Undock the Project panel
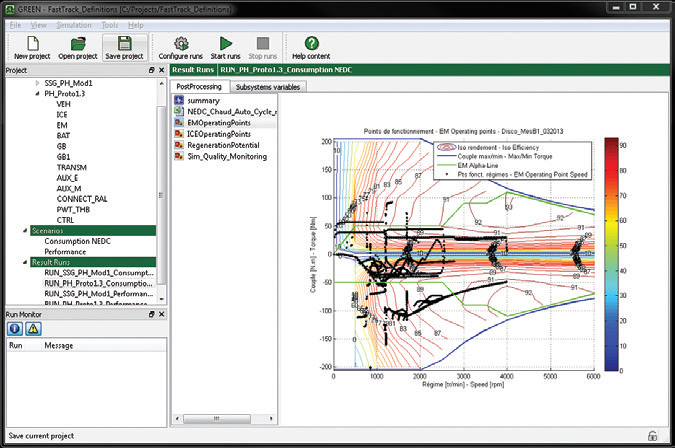 click(152, 70)
